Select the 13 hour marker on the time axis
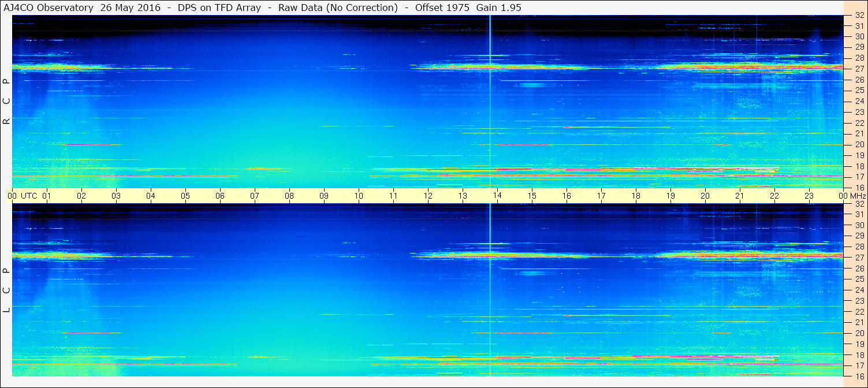Viewport: 868px width, 388px height. pyautogui.click(x=463, y=196)
